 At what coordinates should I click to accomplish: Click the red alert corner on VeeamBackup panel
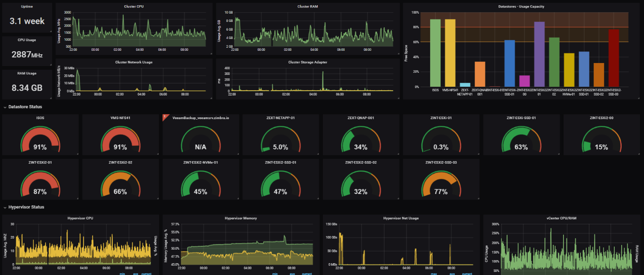[165, 117]
